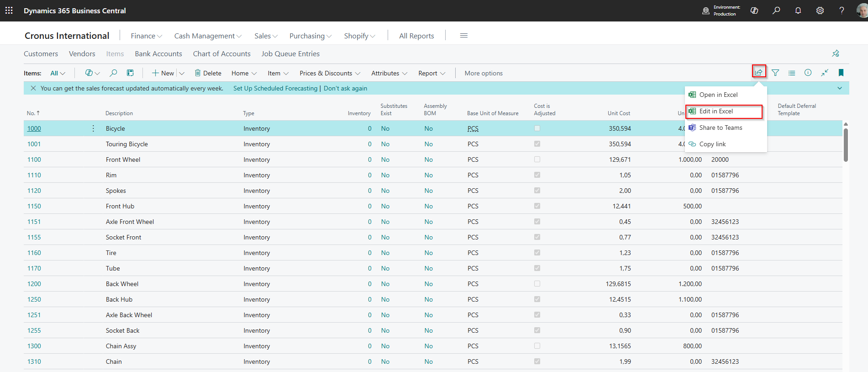Image resolution: width=868 pixels, height=372 pixels.
Task: Open the Copilot dropdown in Items toolbar
Action: point(93,73)
